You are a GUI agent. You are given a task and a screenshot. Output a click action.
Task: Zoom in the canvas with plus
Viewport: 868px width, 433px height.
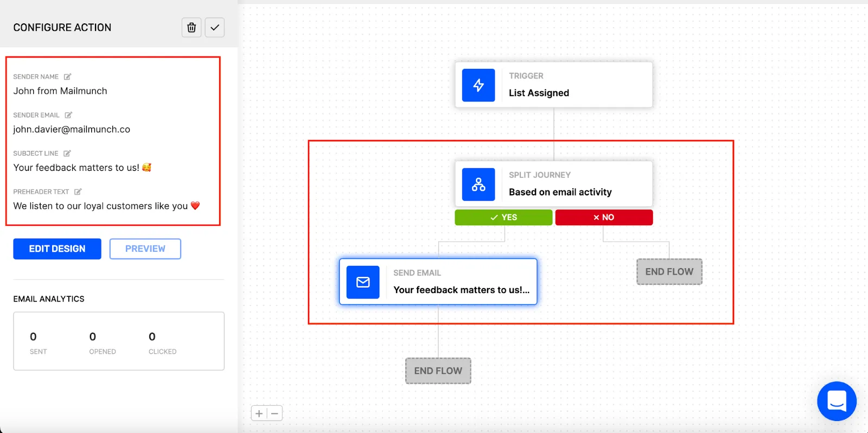point(259,413)
